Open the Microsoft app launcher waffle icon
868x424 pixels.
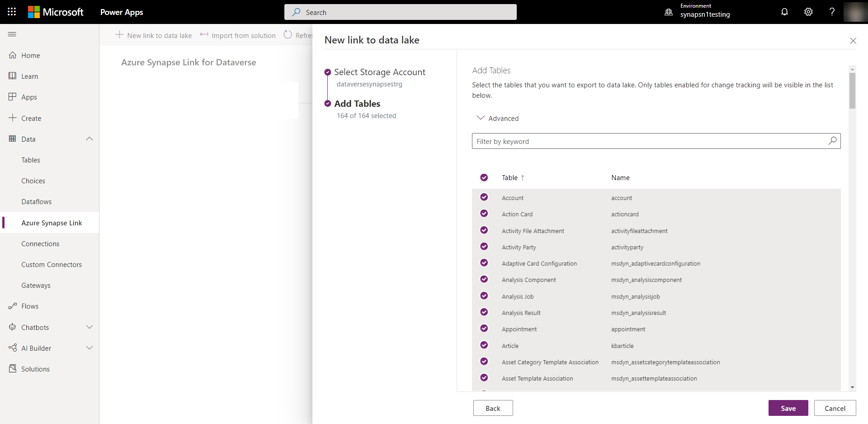coord(12,12)
